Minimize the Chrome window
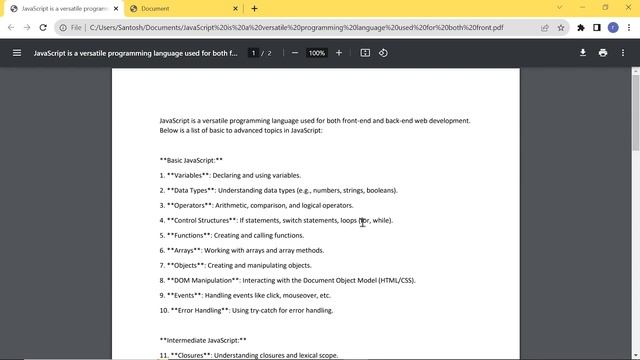This screenshot has height=360, width=640. 582,7
